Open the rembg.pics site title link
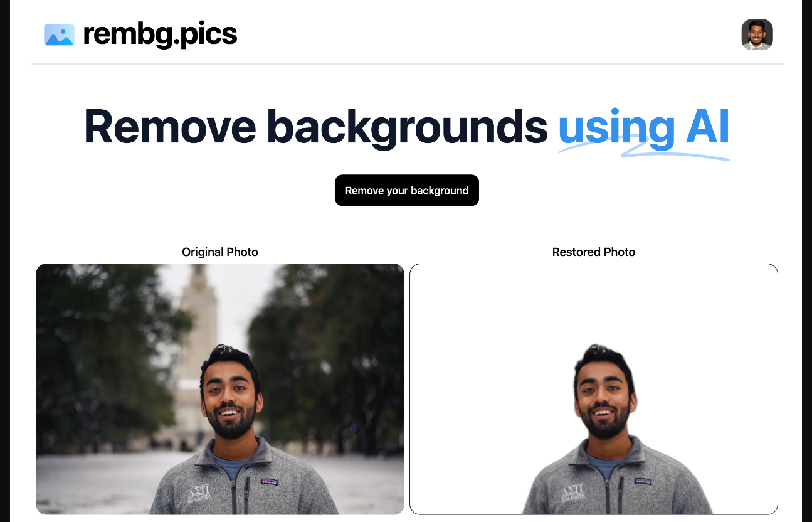The width and height of the screenshot is (812, 522). (160, 35)
